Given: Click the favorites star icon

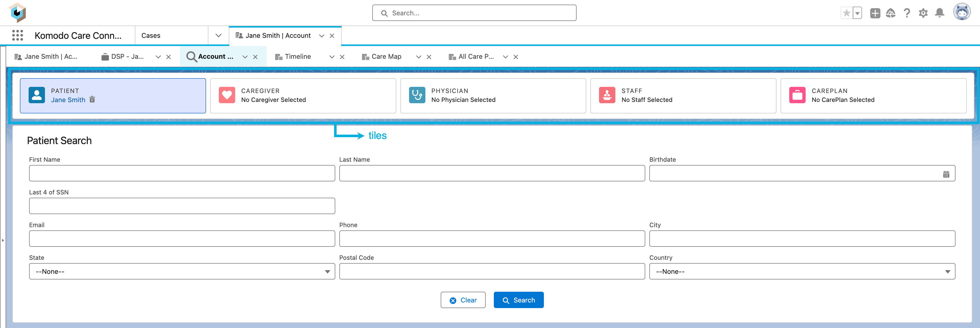Looking at the screenshot, I should click(x=846, y=13).
